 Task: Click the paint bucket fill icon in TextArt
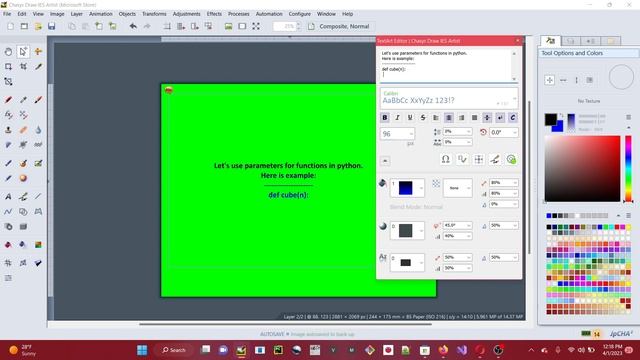[382, 183]
